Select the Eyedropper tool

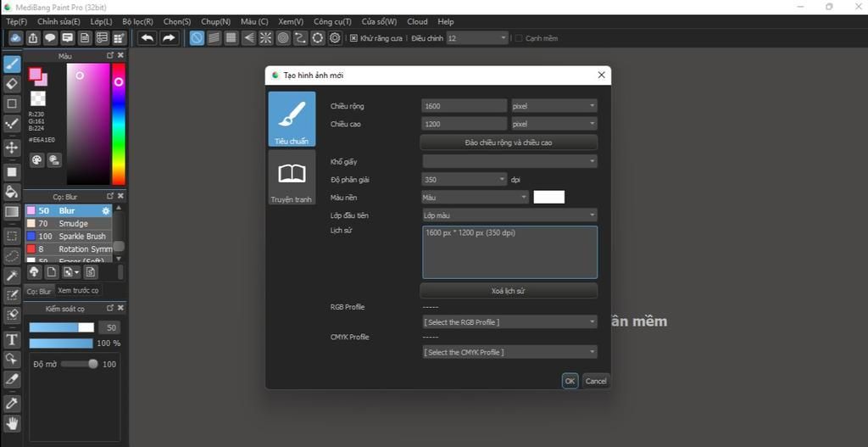pos(12,403)
